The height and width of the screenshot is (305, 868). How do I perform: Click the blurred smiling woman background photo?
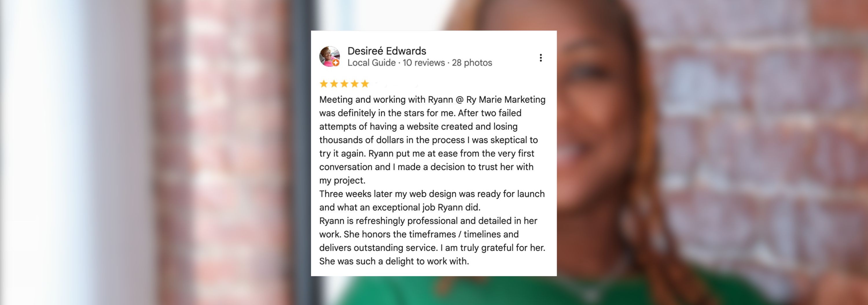point(674,135)
